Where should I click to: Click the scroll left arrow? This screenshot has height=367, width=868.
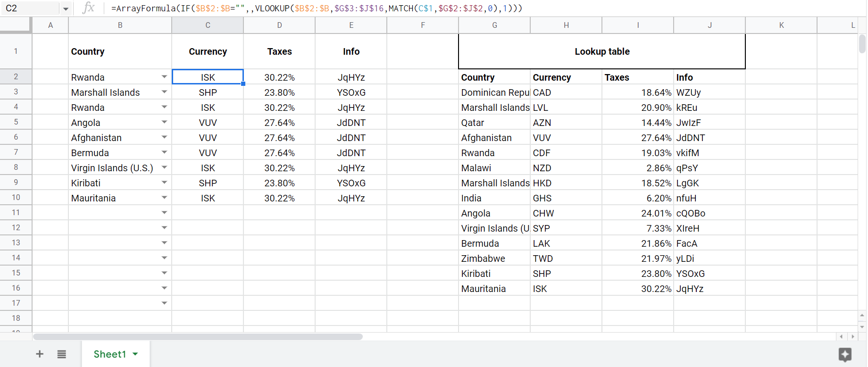tap(842, 336)
